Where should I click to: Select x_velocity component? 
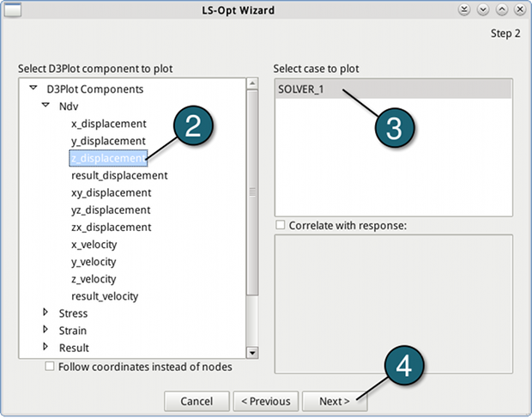point(94,245)
